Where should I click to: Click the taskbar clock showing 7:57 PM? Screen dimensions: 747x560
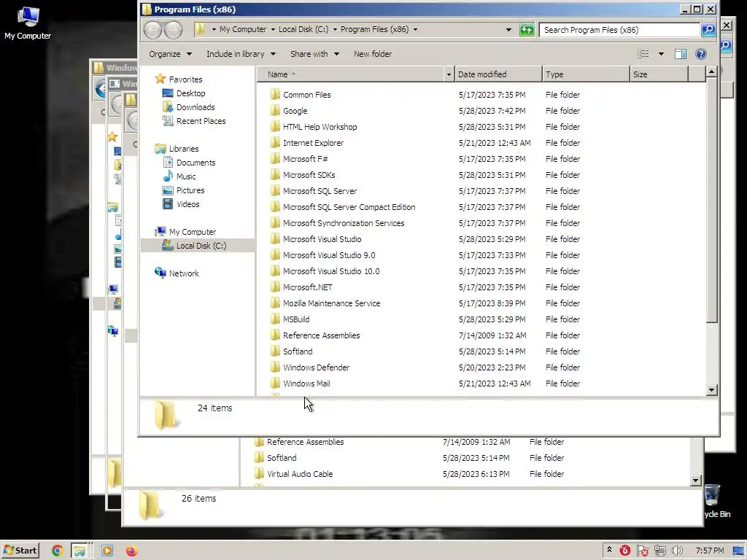tap(709, 551)
